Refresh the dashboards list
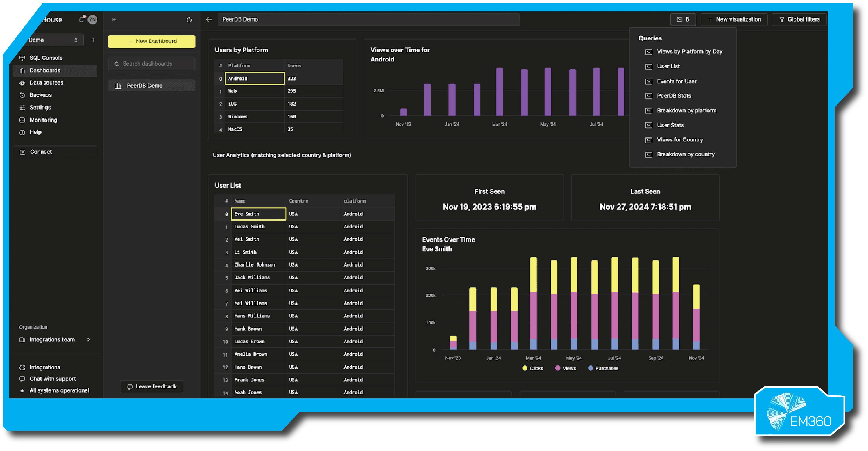The image size is (868, 451). click(189, 19)
